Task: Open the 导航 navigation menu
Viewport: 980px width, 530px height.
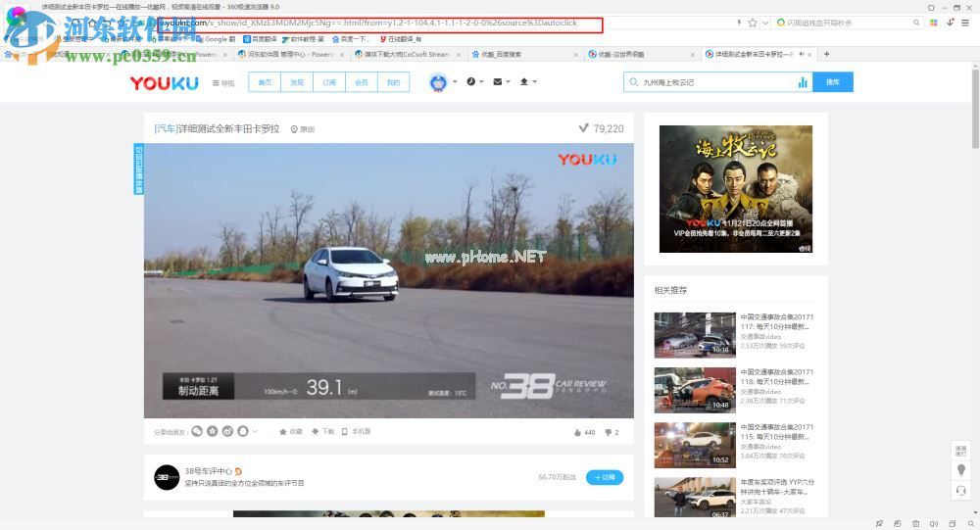Action: 223,82
